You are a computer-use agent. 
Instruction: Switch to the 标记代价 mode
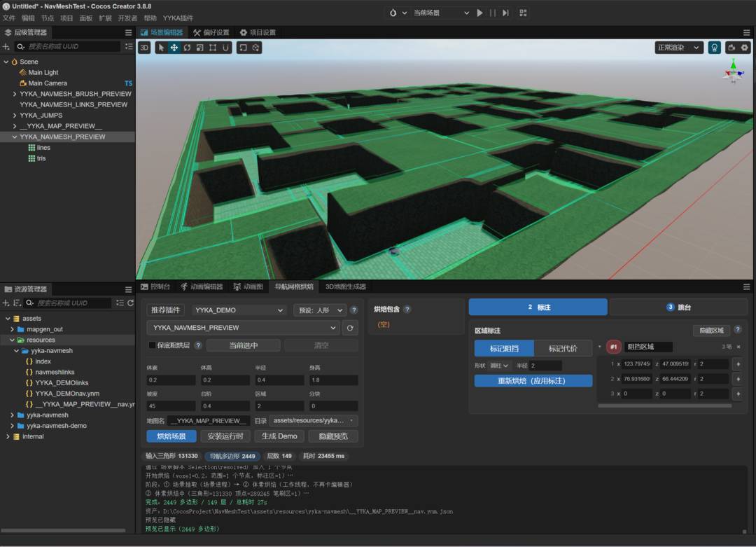point(563,348)
